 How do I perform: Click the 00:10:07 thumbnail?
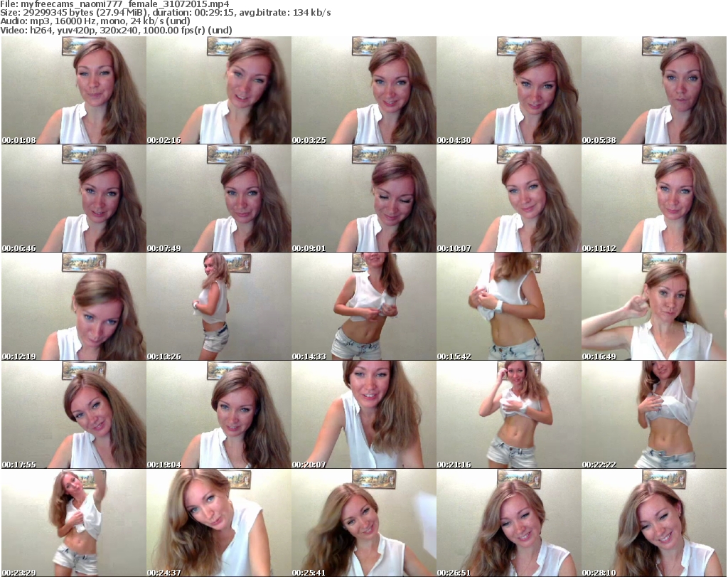pyautogui.click(x=509, y=198)
